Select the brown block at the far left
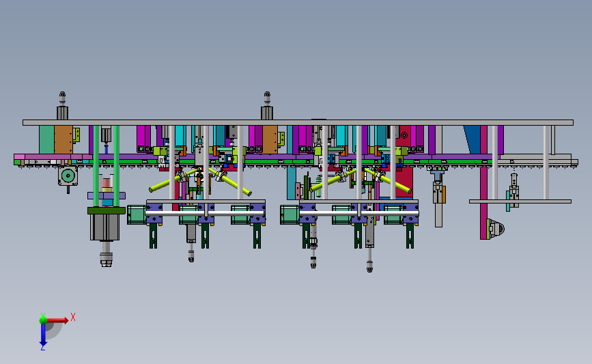 [64, 140]
